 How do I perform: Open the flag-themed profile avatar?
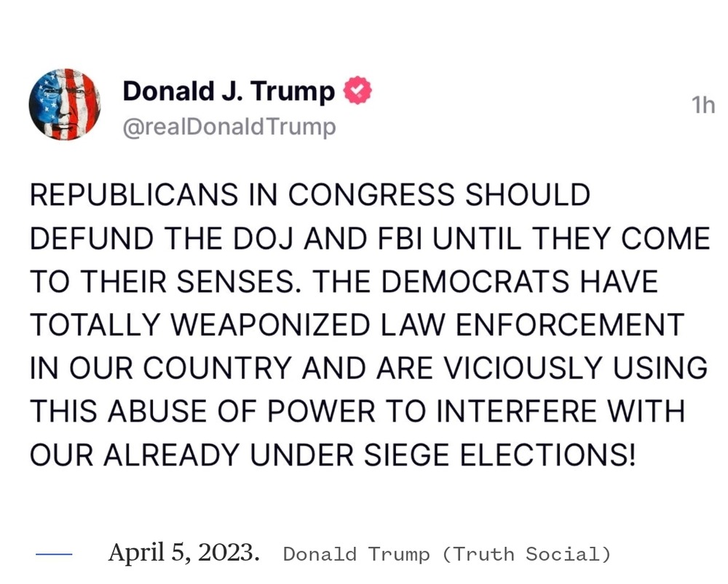tap(65, 105)
